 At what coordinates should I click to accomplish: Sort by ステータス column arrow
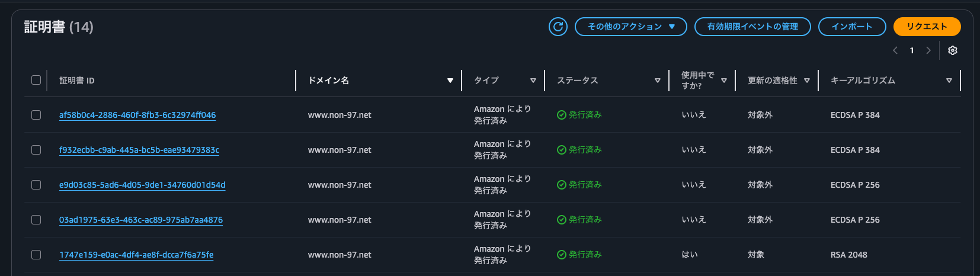point(657,81)
